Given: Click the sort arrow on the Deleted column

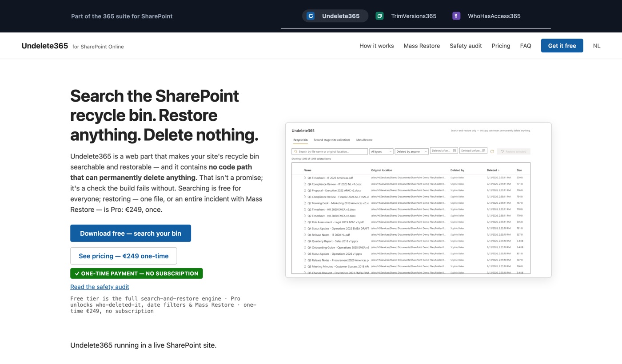Looking at the screenshot, I should point(498,170).
